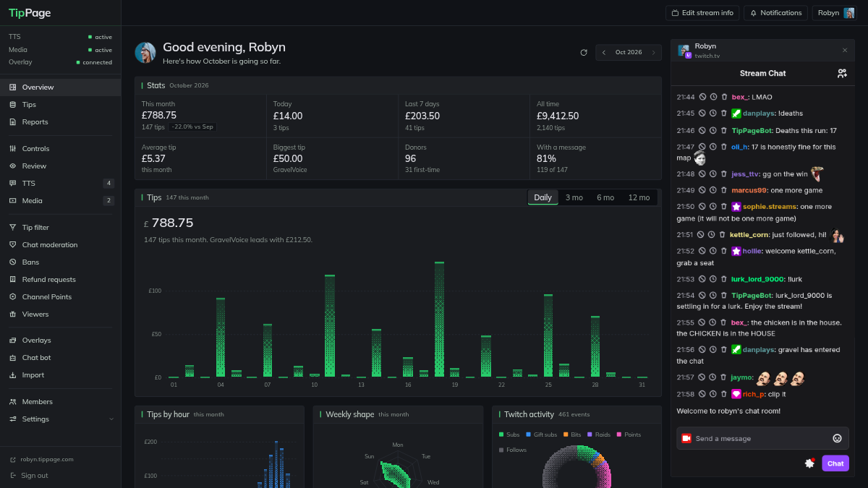Viewport: 868px width, 488px height.
Task: Click Robyn's avatar next to the greeting
Action: pos(145,53)
